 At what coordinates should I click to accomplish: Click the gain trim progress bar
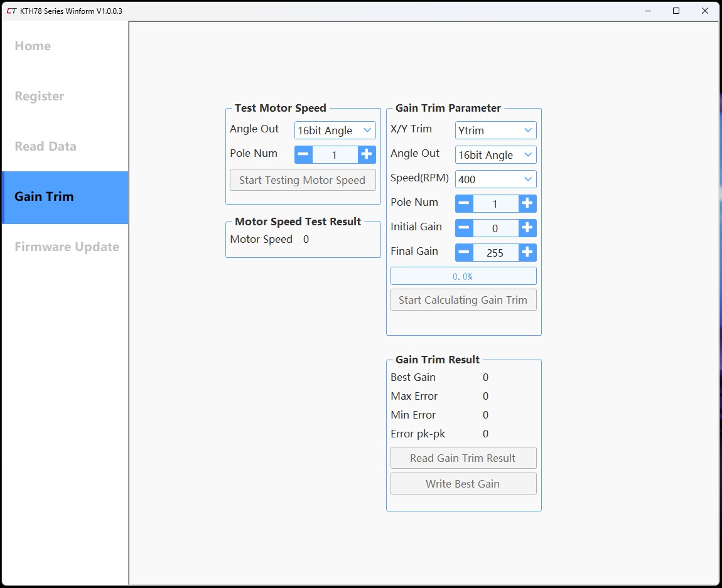click(x=463, y=276)
